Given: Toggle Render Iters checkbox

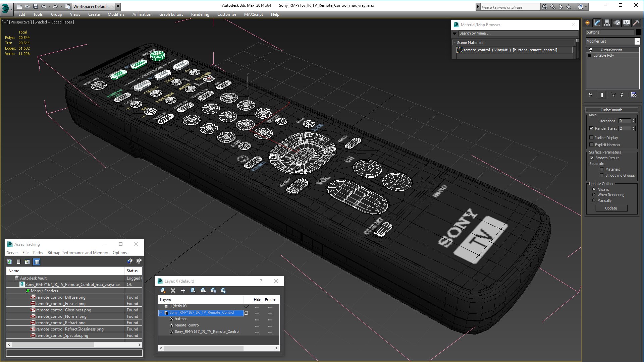Looking at the screenshot, I should (592, 128).
